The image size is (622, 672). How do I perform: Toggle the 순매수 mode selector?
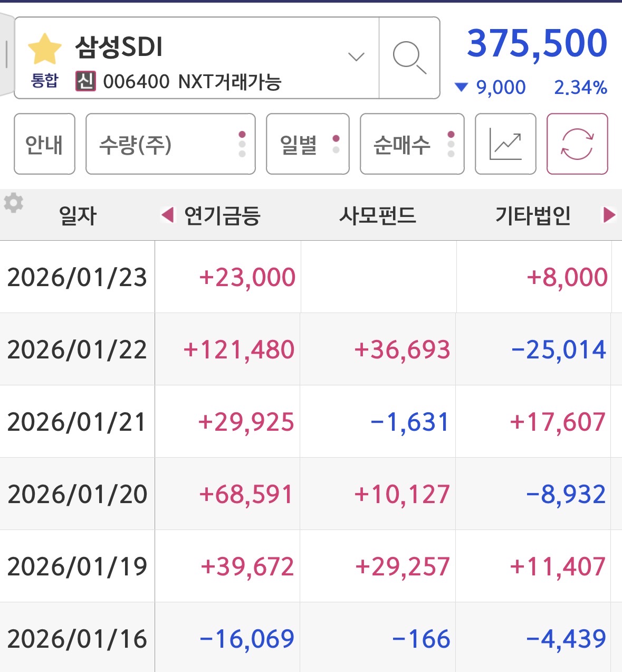[412, 144]
